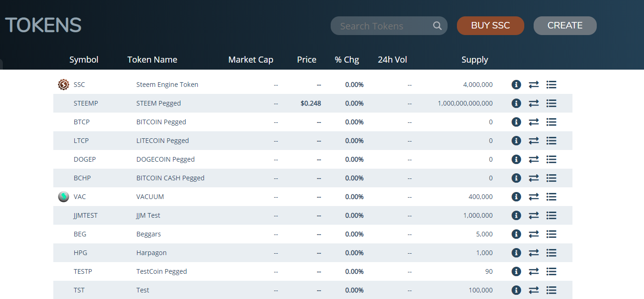Show info for LTCP token
Viewport: 644px width, 299px height.
[516, 141]
